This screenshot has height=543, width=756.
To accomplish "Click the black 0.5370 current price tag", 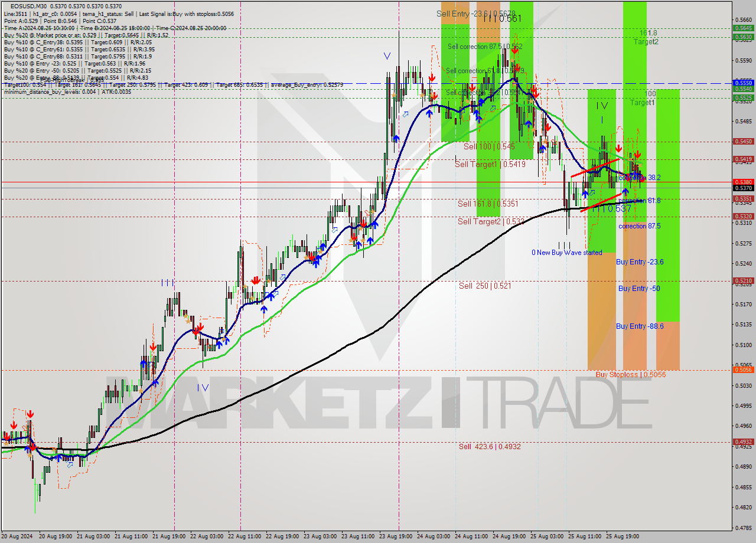I will pos(742,188).
